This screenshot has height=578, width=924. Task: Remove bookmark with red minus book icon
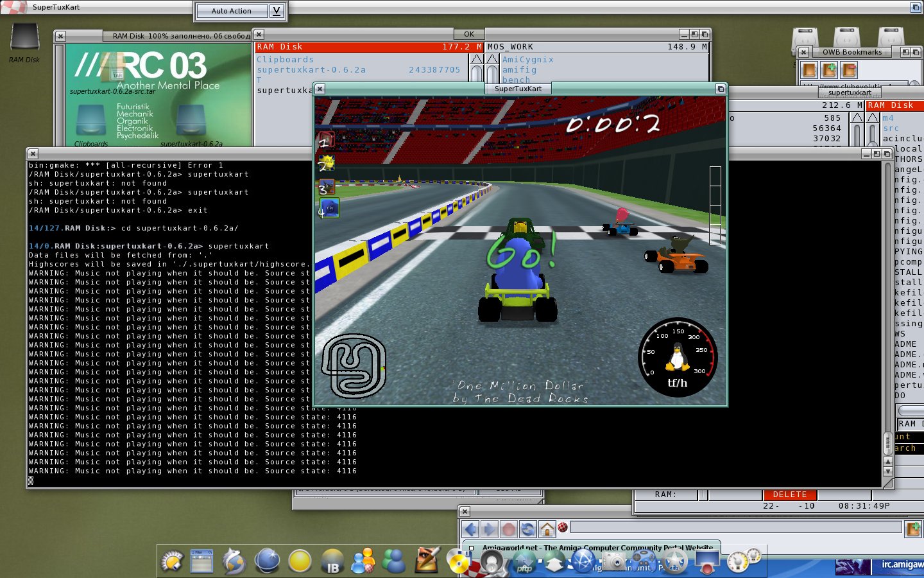[849, 69]
